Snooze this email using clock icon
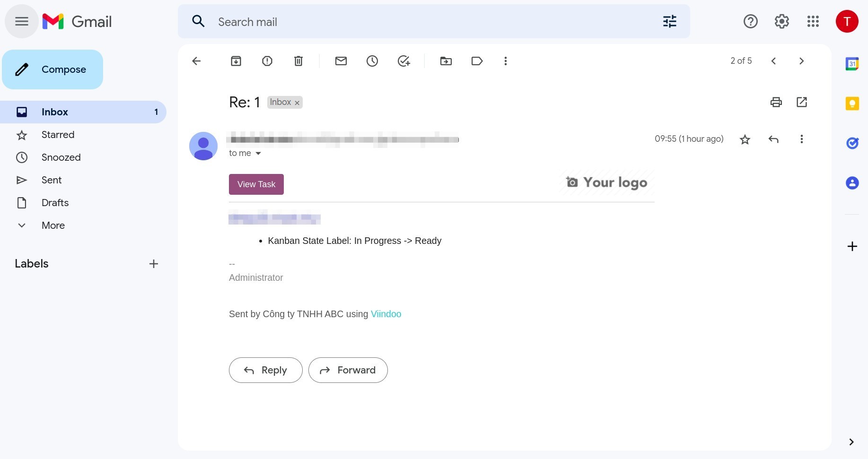Image resolution: width=868 pixels, height=459 pixels. pos(372,61)
